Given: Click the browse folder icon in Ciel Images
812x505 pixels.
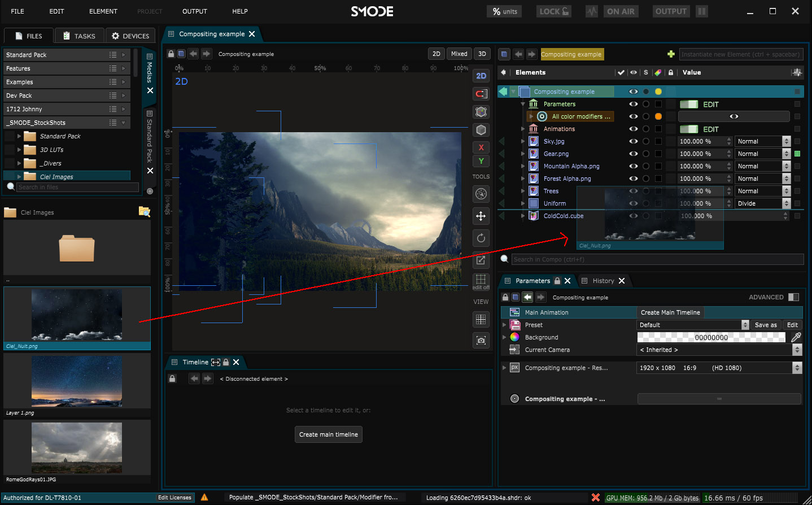Looking at the screenshot, I should pos(145,212).
